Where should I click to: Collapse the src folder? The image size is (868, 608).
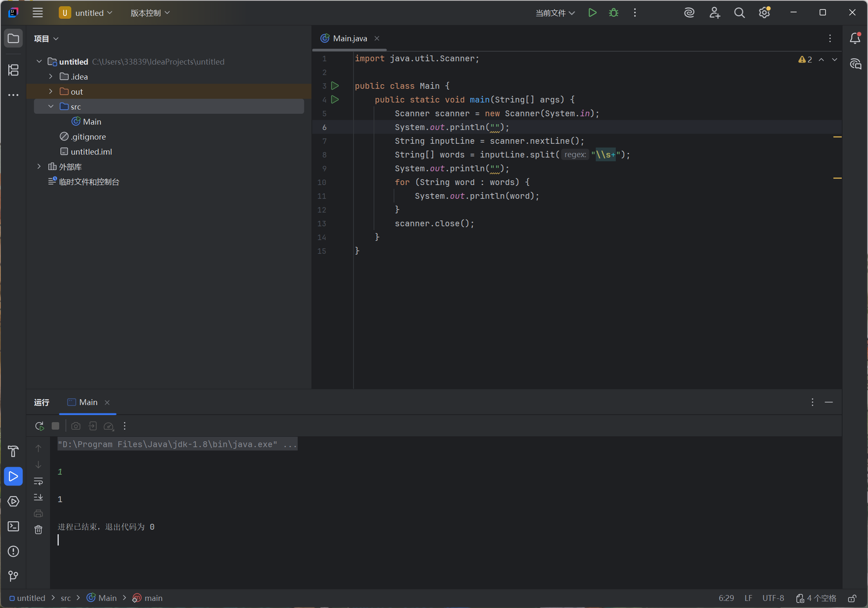(51, 106)
